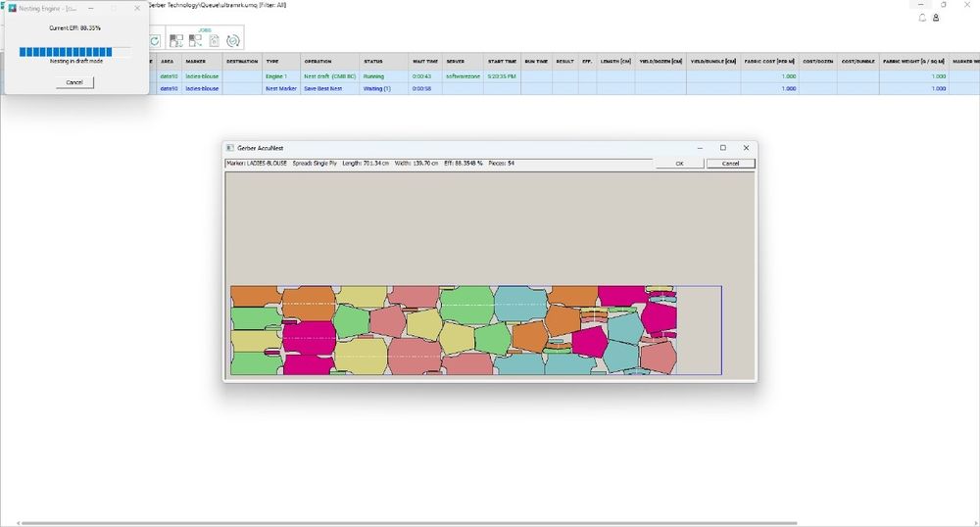Click the first Jobs group icon
This screenshot has width=980, height=527.
click(176, 41)
